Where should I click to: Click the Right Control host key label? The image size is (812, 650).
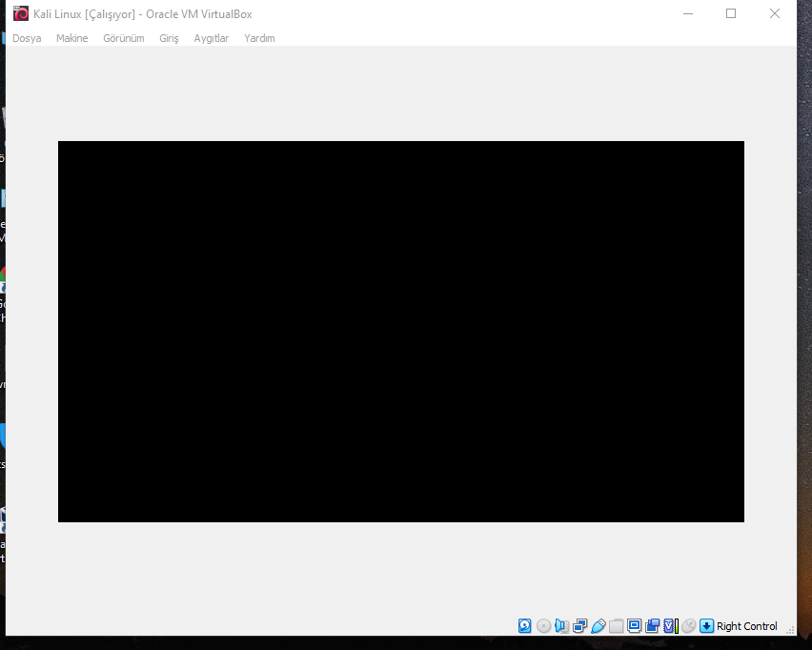[747, 626]
